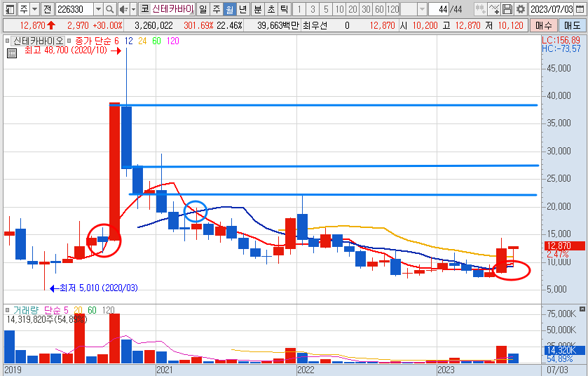
Task: Click the grid table icon on chart
Action: pos(12,53)
